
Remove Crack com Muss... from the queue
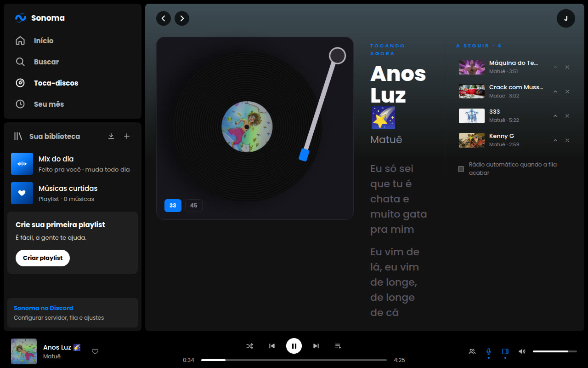tap(567, 92)
